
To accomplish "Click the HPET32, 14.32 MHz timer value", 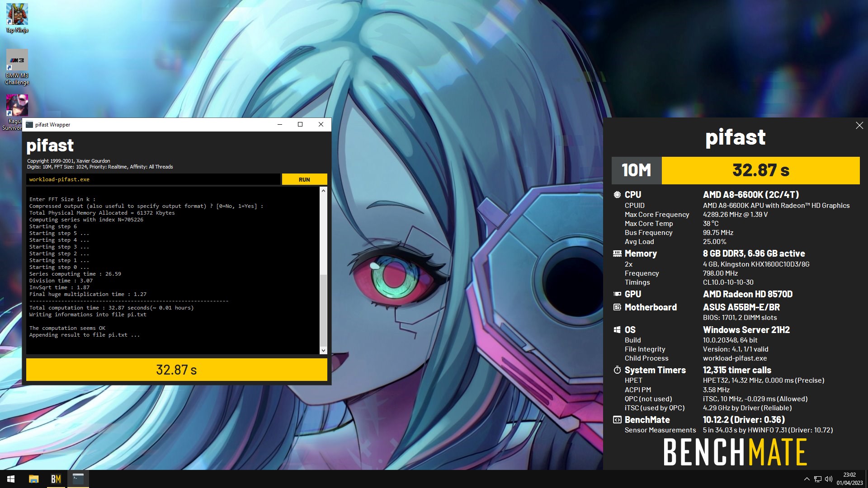I will (x=764, y=380).
